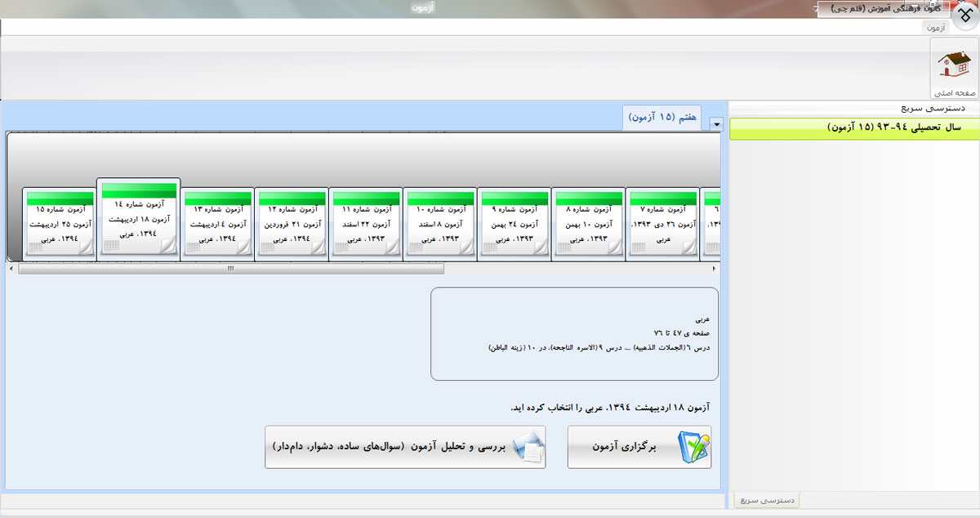This screenshot has height=518, width=980.
Task: Click the برگزاری آزمون (hold exam) button
Action: point(639,447)
